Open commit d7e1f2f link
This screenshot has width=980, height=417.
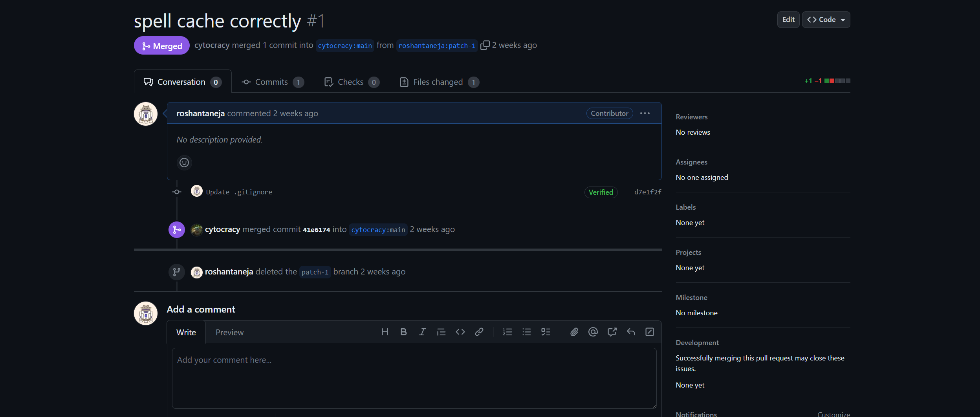click(648, 192)
